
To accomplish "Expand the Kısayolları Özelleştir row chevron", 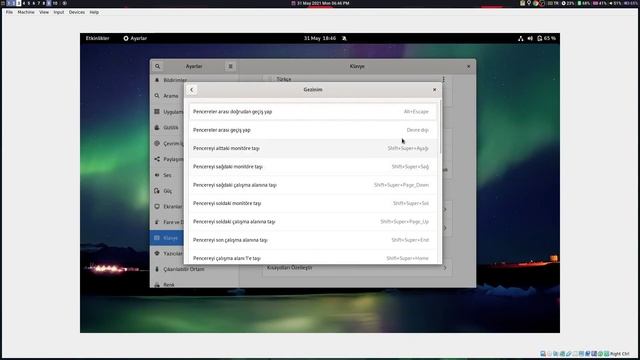I will coord(445,268).
